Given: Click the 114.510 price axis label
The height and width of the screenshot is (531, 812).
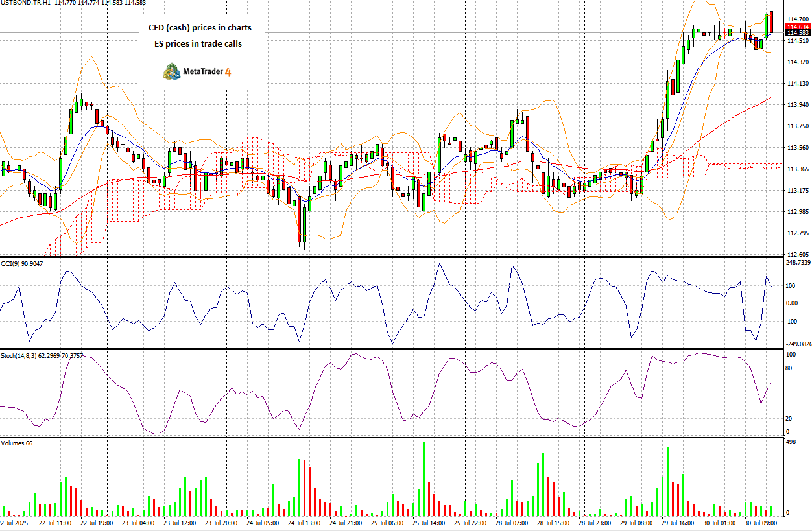Looking at the screenshot, I should pyautogui.click(x=798, y=41).
